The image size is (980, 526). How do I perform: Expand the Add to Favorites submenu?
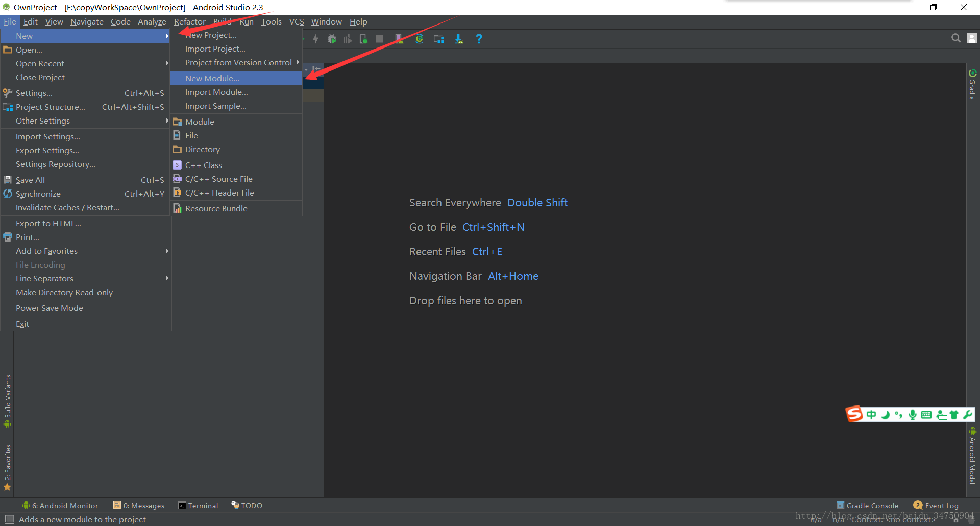click(x=85, y=251)
